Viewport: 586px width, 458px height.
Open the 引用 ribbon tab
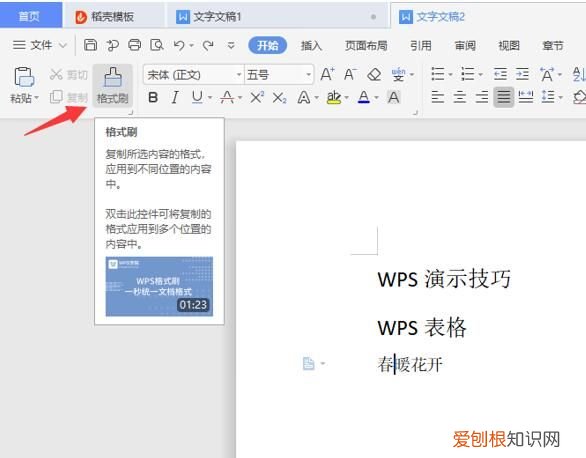point(420,46)
